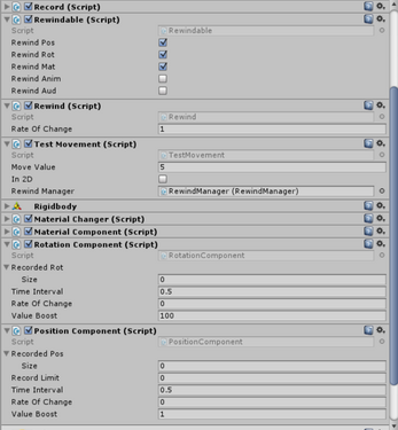Click the Record Limit input field
The height and width of the screenshot is (430, 398).
click(272, 378)
